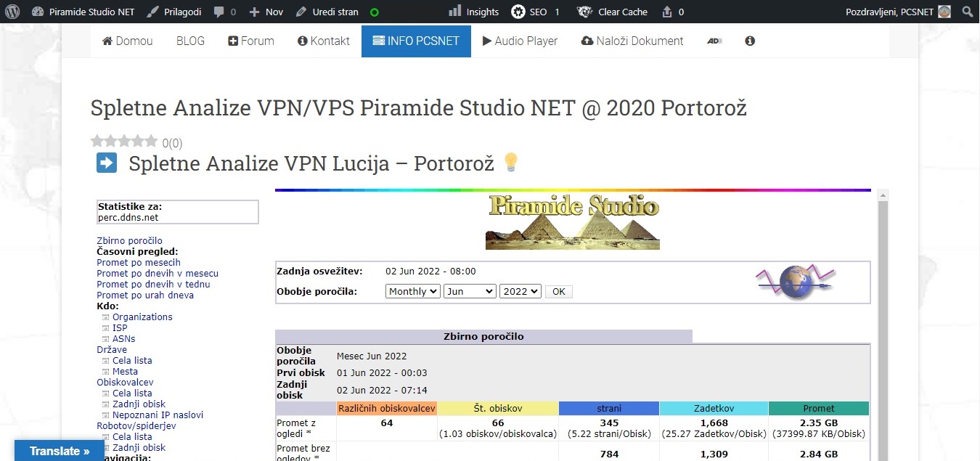Click the Zbirno poročilo table header
This screenshot has height=461, width=980.
(483, 337)
